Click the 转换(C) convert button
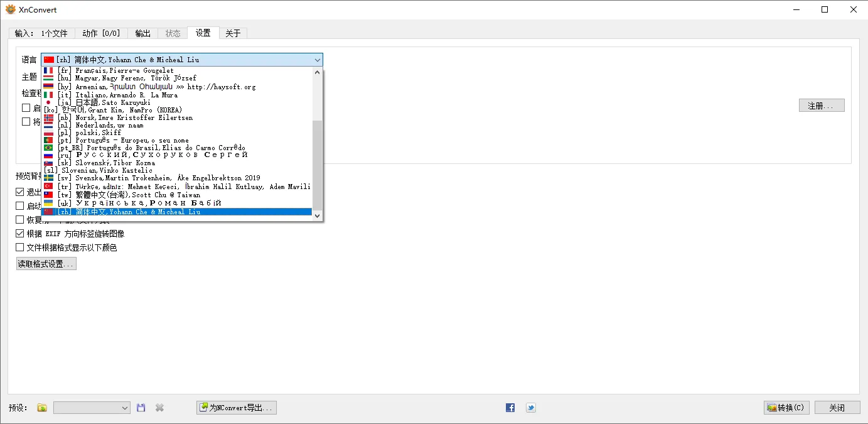This screenshot has height=424, width=868. [786, 408]
